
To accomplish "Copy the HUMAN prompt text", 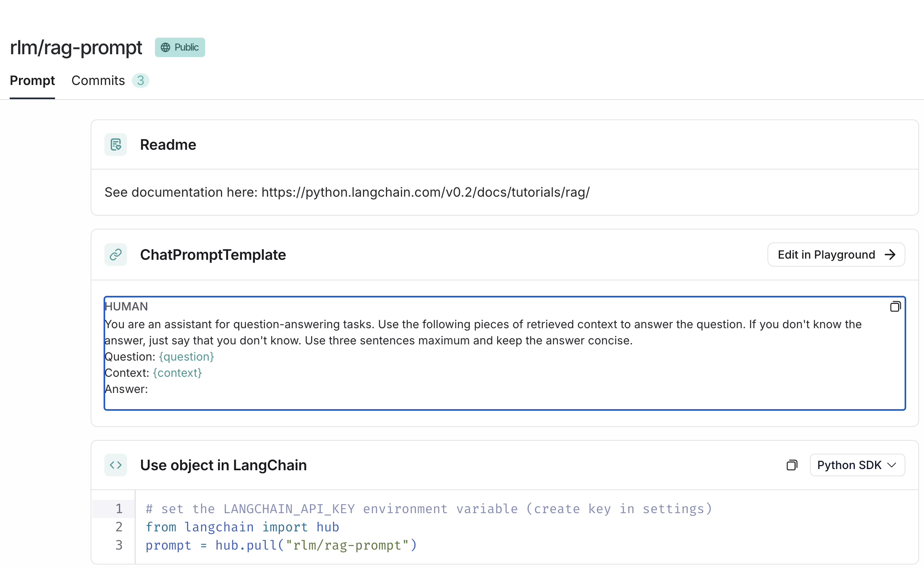I will click(895, 307).
